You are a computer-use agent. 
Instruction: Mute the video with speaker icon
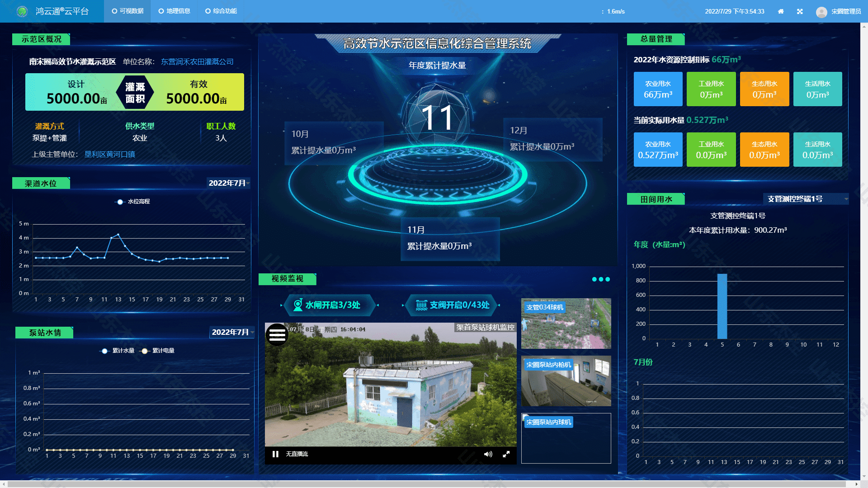point(488,454)
